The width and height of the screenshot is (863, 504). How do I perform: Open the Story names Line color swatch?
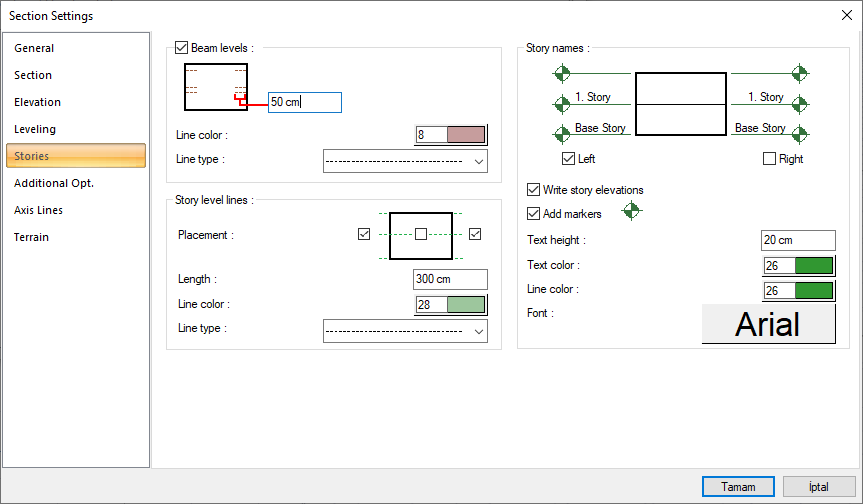point(814,291)
